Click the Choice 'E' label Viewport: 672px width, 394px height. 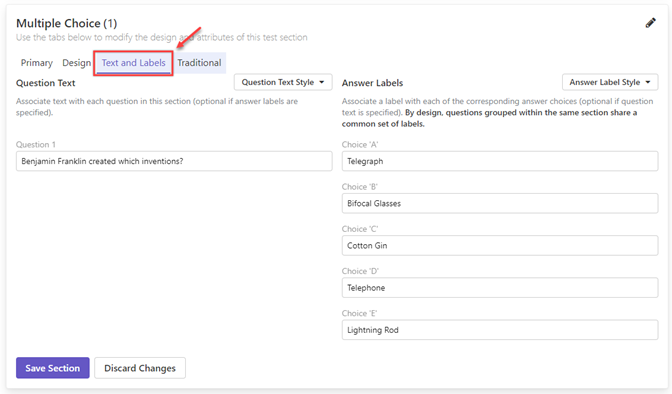(360, 313)
